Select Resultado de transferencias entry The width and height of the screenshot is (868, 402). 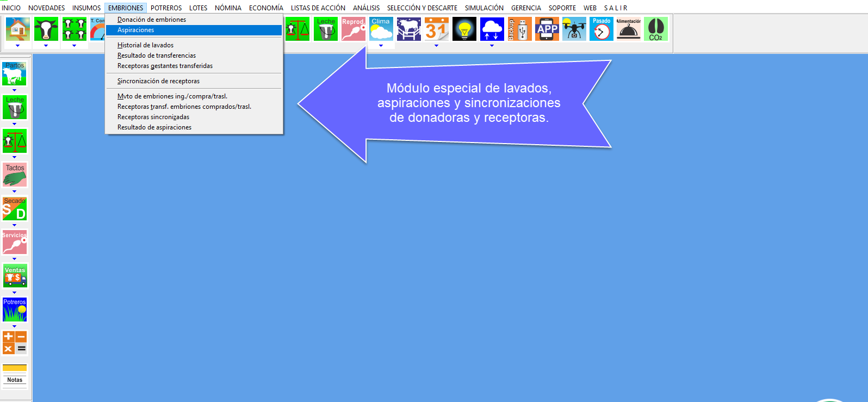(194, 55)
